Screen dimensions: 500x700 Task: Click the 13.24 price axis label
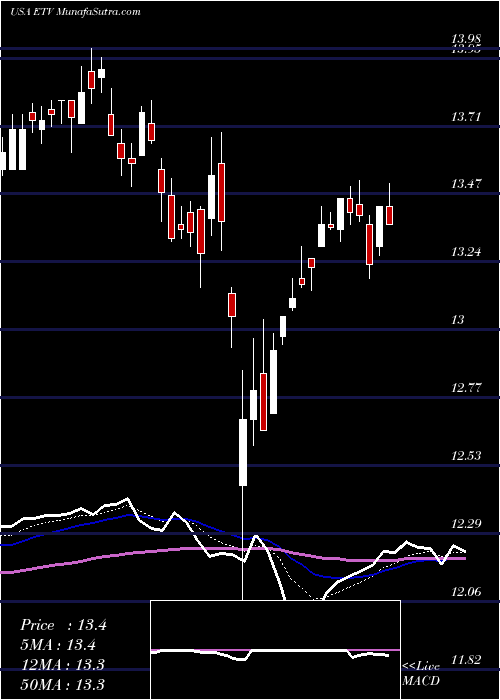click(x=466, y=252)
